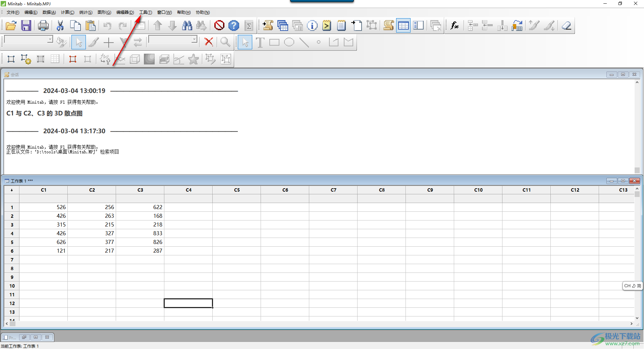
Task: Open the 图形(G) menu
Action: (x=104, y=12)
